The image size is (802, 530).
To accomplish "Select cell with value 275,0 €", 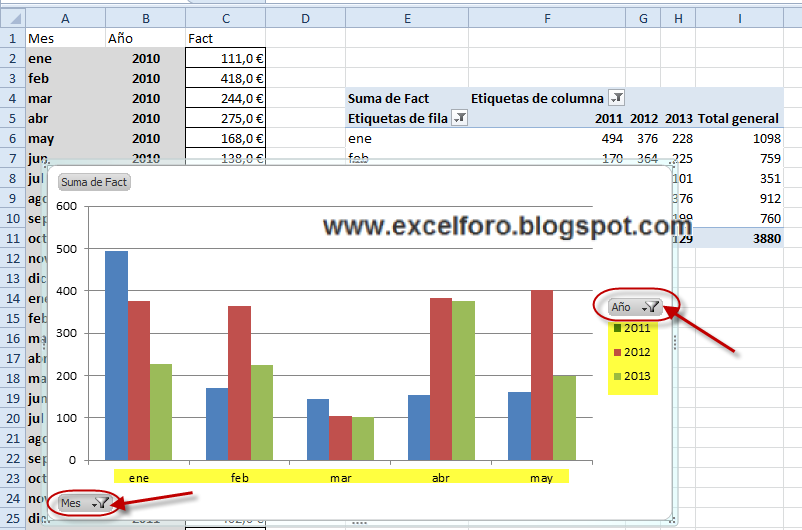I will pyautogui.click(x=226, y=118).
